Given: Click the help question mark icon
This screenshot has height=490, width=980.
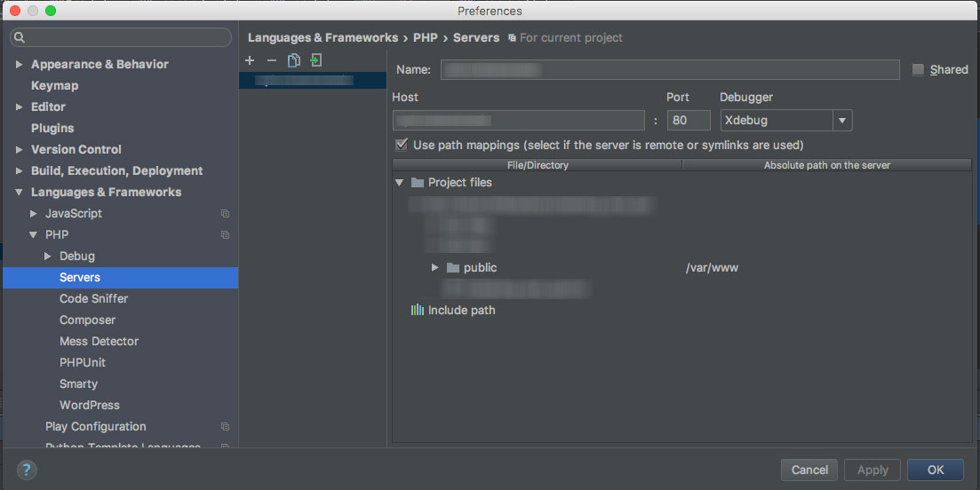Looking at the screenshot, I should [26, 470].
